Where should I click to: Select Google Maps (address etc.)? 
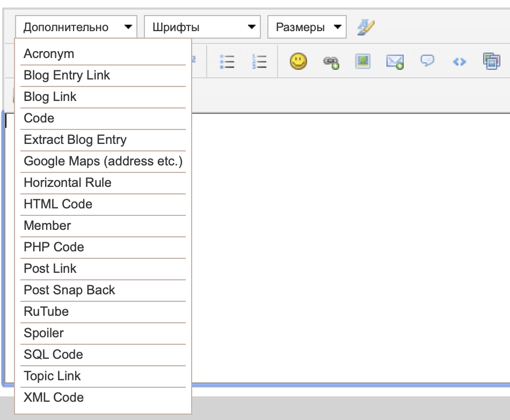point(103,161)
